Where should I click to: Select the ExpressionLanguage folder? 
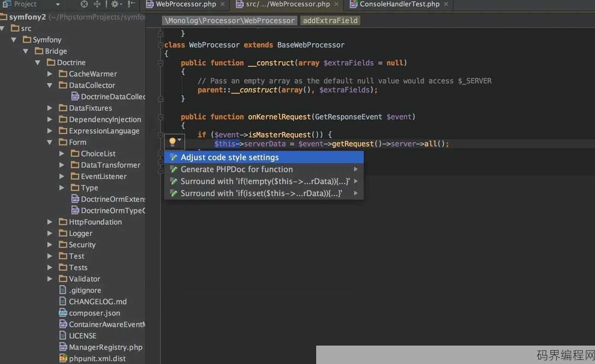pos(104,131)
